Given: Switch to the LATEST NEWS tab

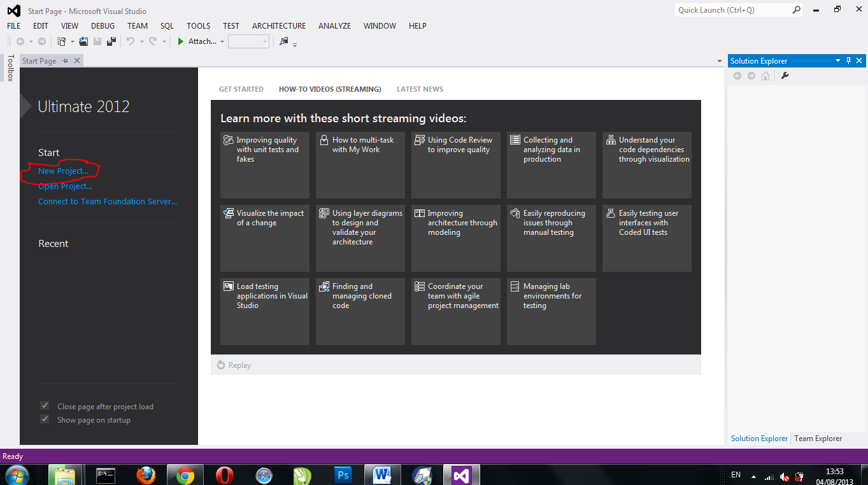Looking at the screenshot, I should (x=420, y=89).
